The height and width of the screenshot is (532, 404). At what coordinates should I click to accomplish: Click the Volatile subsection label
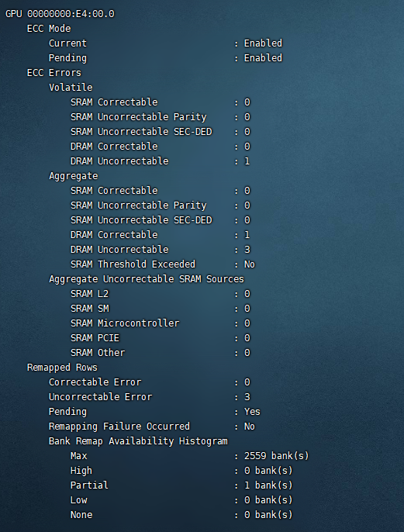(71, 88)
